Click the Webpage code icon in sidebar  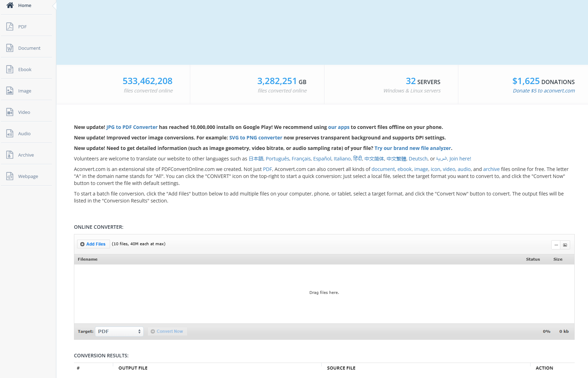click(10, 176)
